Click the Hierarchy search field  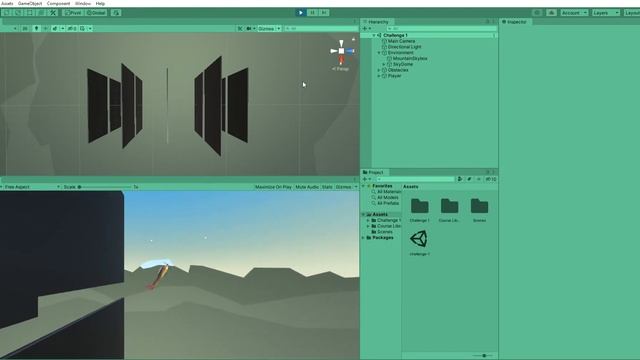tap(441, 29)
